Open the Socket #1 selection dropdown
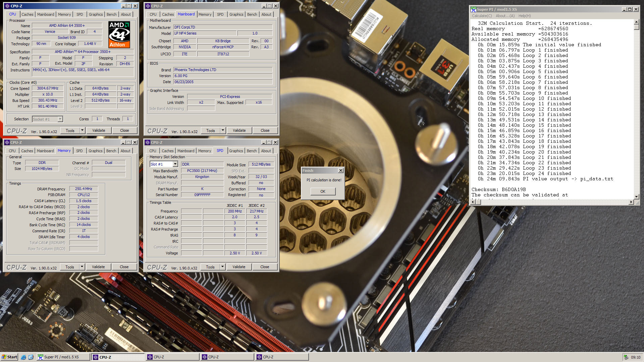644x362 pixels. 60,119
